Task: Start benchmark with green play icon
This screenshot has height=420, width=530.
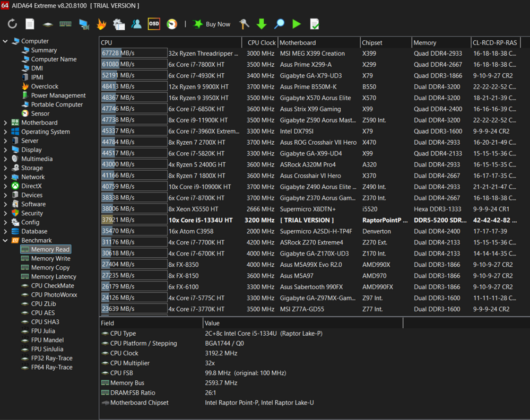Action: (296, 24)
